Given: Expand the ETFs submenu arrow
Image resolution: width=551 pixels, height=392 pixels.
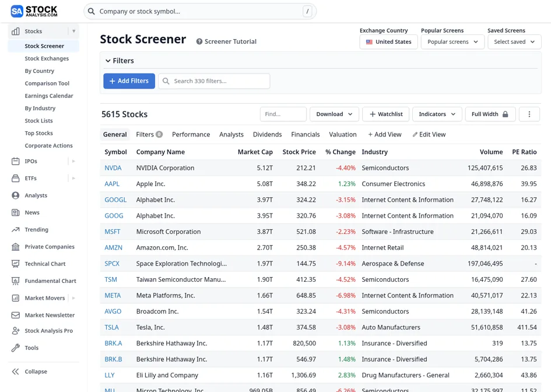Looking at the screenshot, I should (x=74, y=178).
